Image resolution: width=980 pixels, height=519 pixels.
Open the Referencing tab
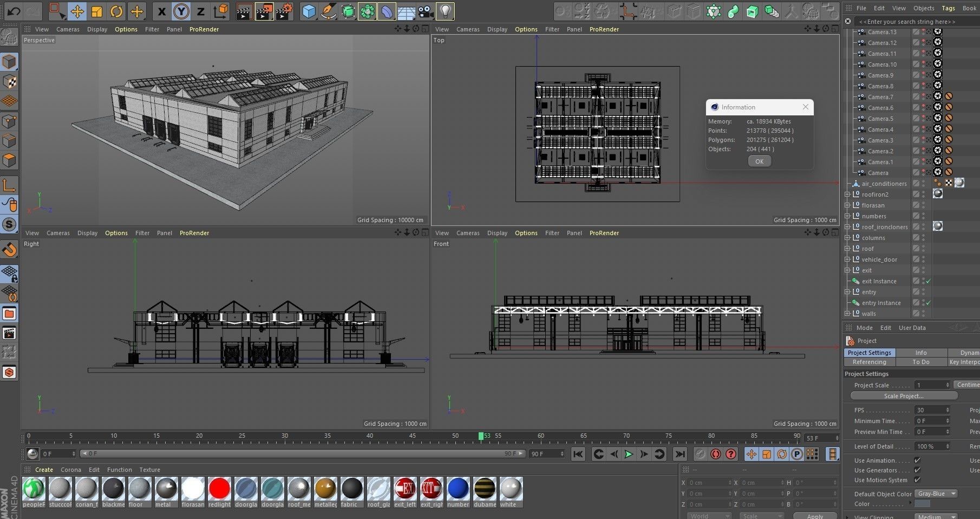pyautogui.click(x=869, y=362)
